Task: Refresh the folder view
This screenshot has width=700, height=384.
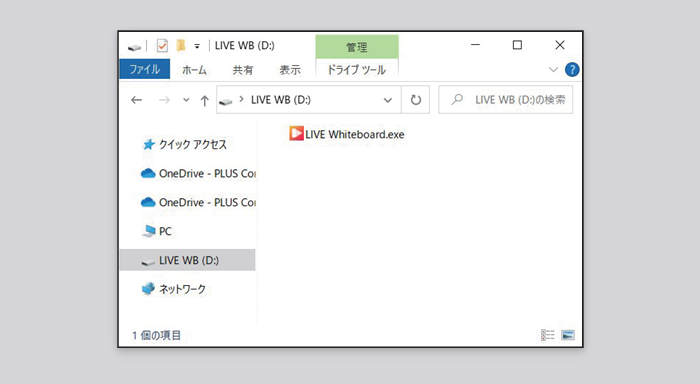Action: click(416, 100)
